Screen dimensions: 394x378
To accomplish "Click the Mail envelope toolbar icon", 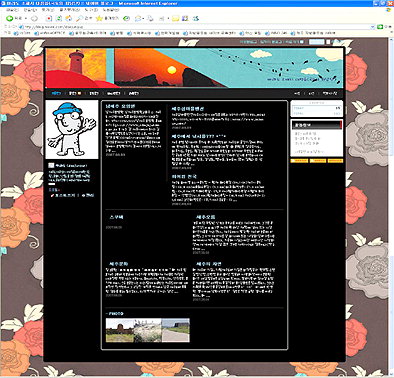I will pyautogui.click(x=138, y=18).
